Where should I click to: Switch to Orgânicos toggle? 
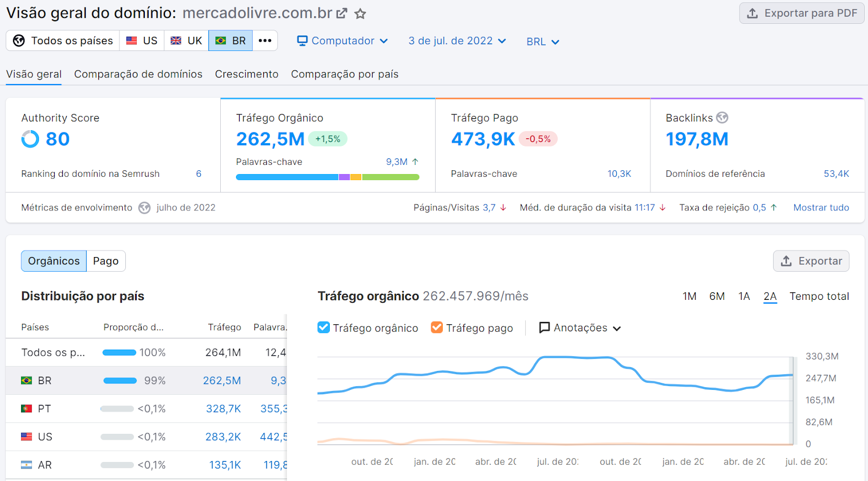54,261
